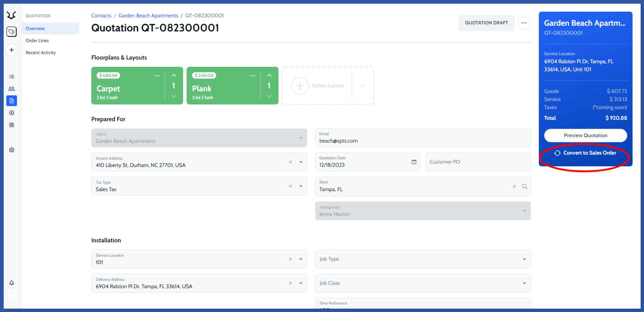Click the Customer PO input field

click(478, 162)
